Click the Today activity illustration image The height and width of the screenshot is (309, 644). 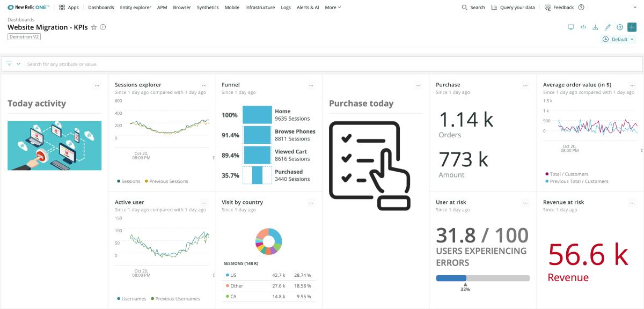click(54, 145)
